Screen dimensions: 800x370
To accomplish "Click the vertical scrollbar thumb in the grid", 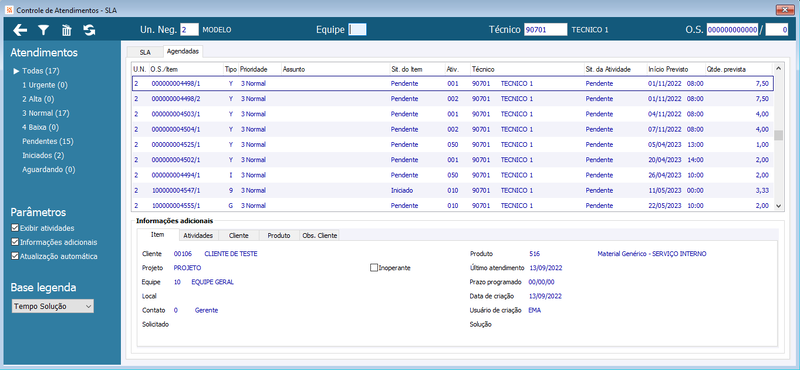I will coord(778,135).
